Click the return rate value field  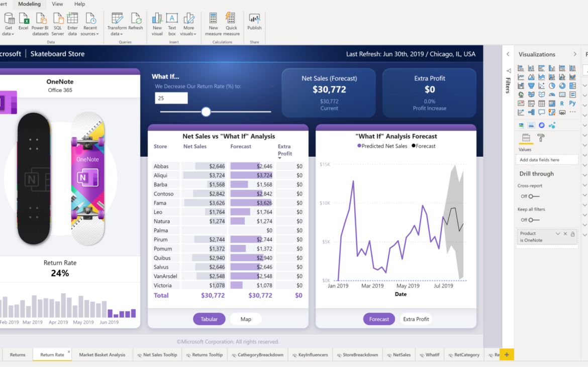click(x=171, y=98)
